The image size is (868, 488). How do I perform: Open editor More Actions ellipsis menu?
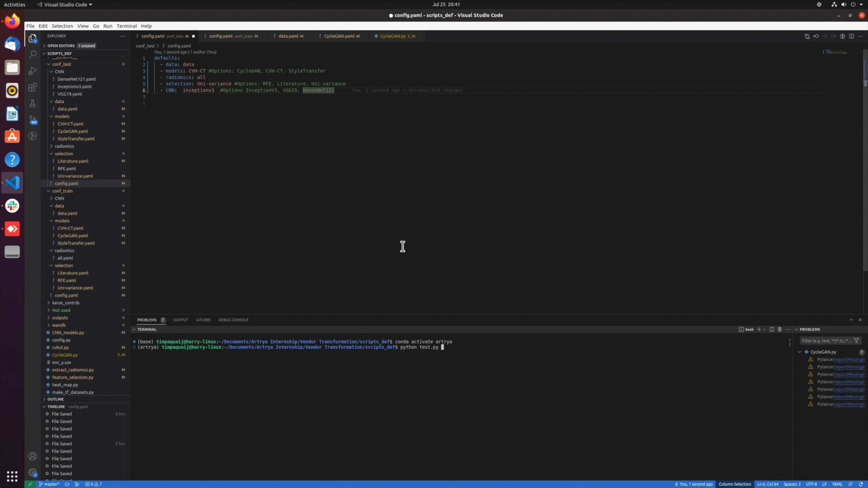coord(860,36)
